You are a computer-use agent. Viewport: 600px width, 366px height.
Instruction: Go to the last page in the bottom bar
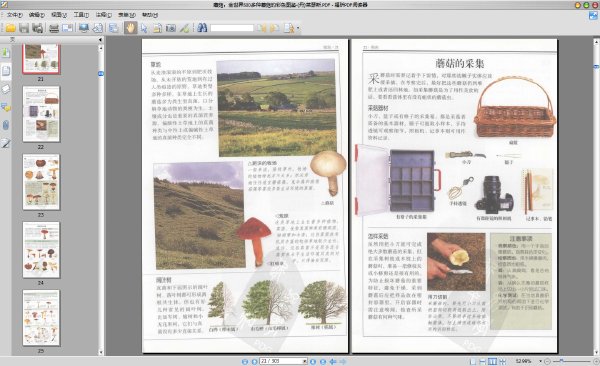pyautogui.click(x=323, y=361)
